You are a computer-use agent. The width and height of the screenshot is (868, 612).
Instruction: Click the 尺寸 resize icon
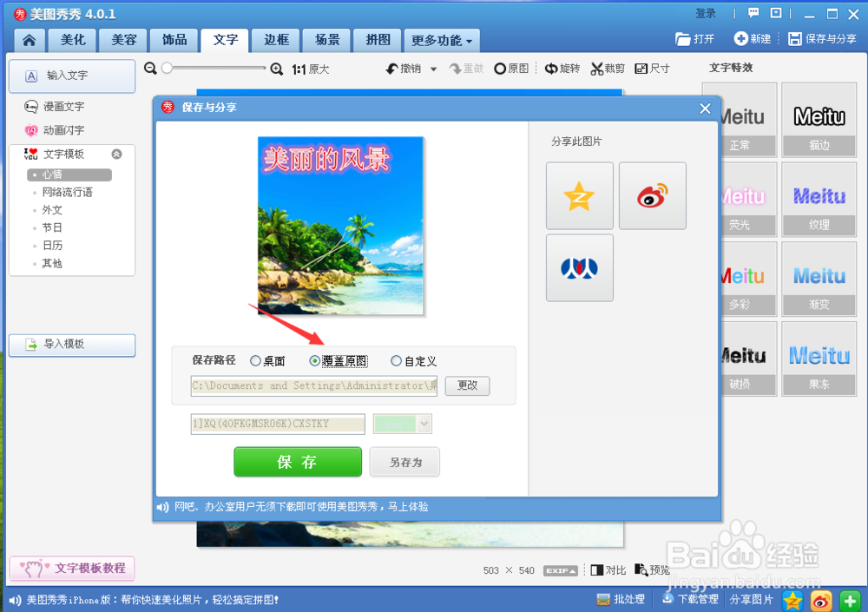tap(641, 69)
